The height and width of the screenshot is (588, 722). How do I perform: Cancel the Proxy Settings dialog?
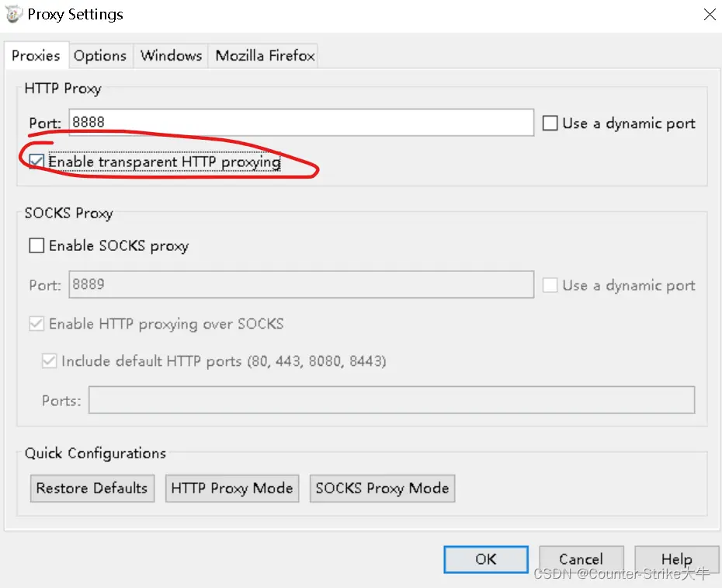581,559
